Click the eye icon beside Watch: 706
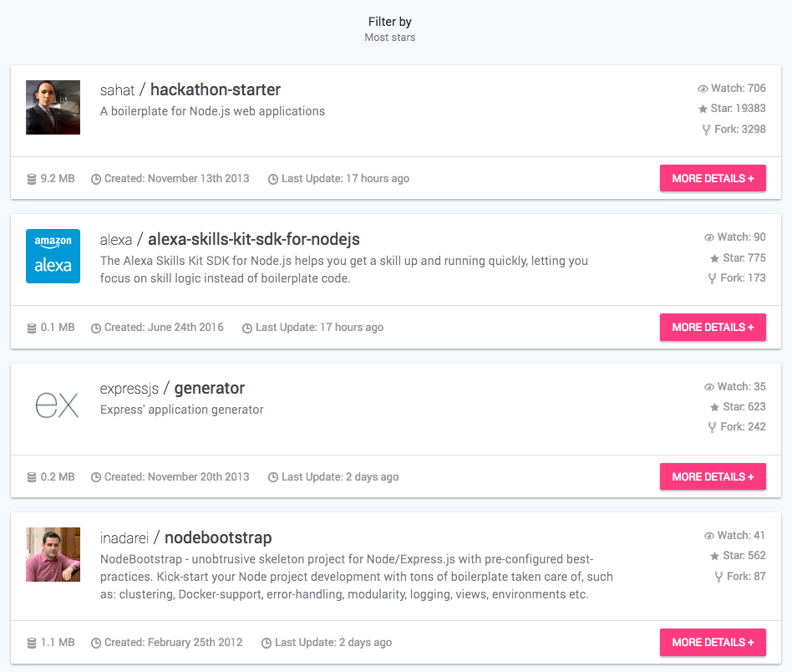 [703, 89]
